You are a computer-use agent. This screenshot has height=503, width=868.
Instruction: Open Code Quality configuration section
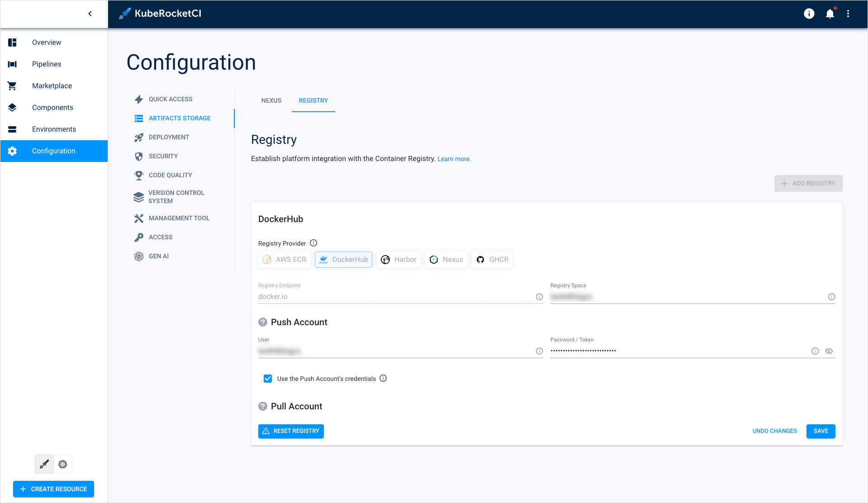[x=180, y=175]
